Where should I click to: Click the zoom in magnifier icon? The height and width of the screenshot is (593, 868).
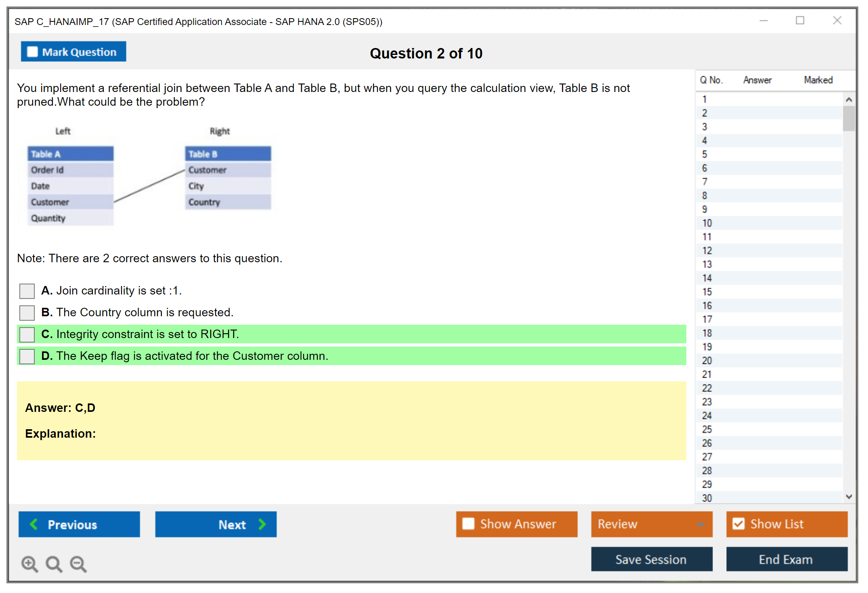click(x=29, y=564)
